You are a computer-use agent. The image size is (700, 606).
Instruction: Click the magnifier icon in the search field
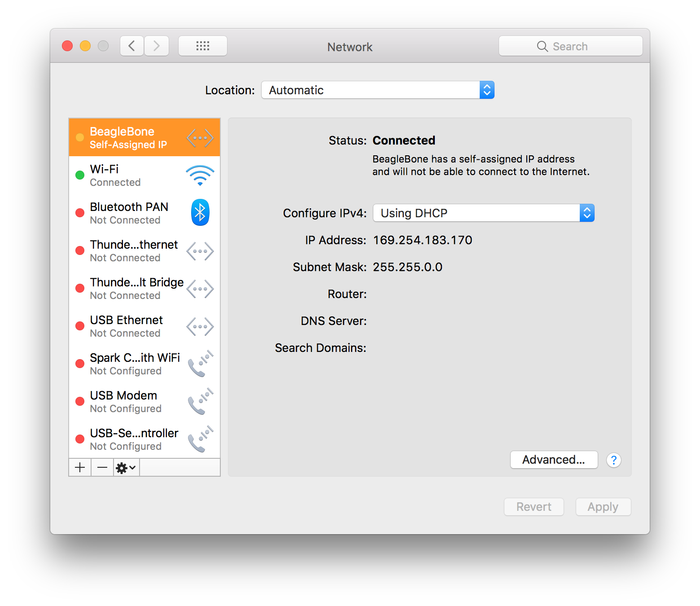[542, 46]
